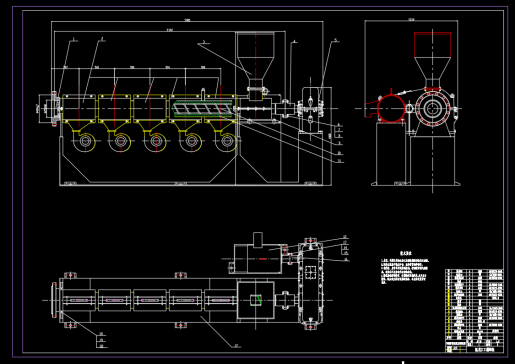
Task: Pick the middle cooling blower of the five
Action: [x=155, y=141]
